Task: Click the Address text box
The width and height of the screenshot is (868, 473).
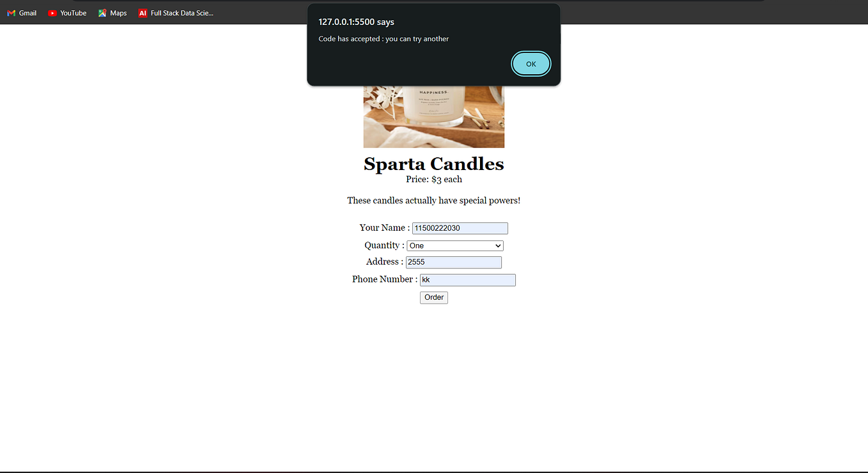Action: click(453, 262)
